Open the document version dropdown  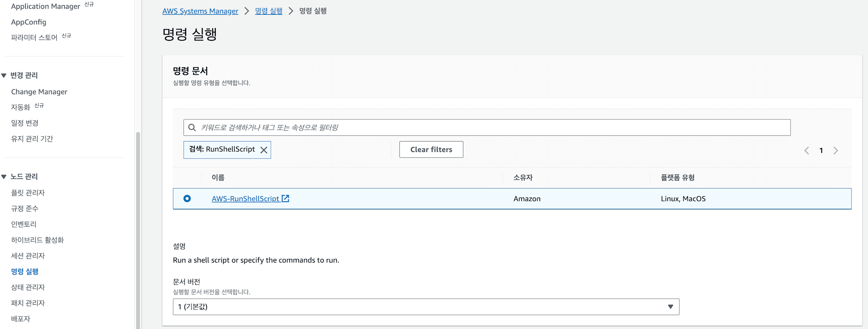[426, 307]
